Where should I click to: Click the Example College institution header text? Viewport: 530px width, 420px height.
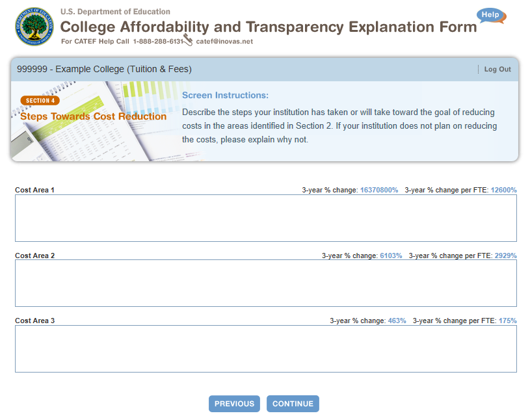[104, 70]
